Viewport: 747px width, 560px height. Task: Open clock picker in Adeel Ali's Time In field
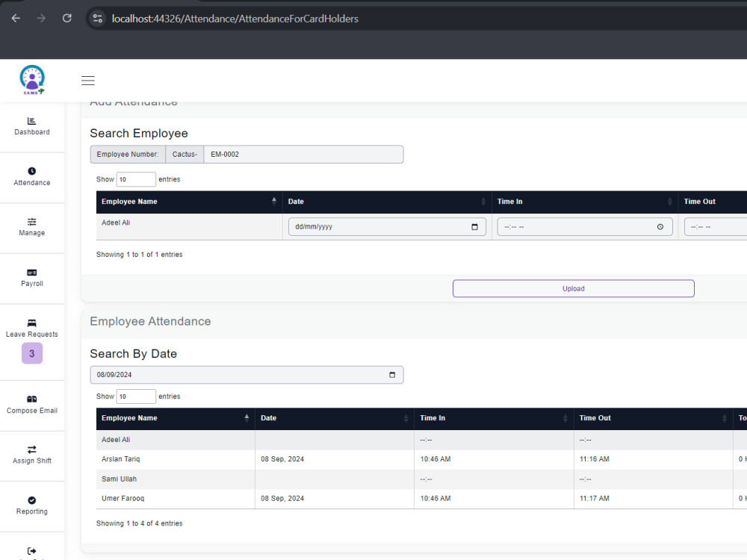(660, 227)
